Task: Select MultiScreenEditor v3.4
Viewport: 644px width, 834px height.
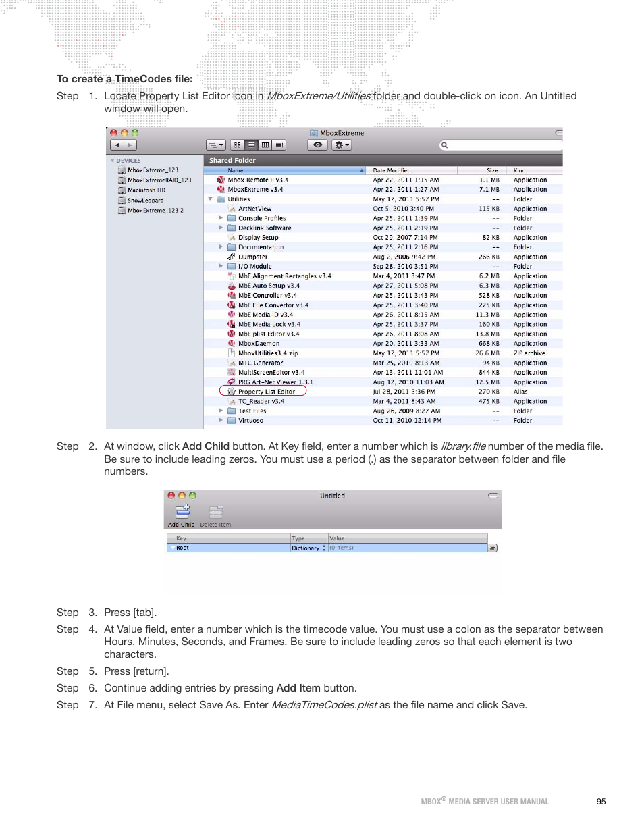Action: (270, 373)
